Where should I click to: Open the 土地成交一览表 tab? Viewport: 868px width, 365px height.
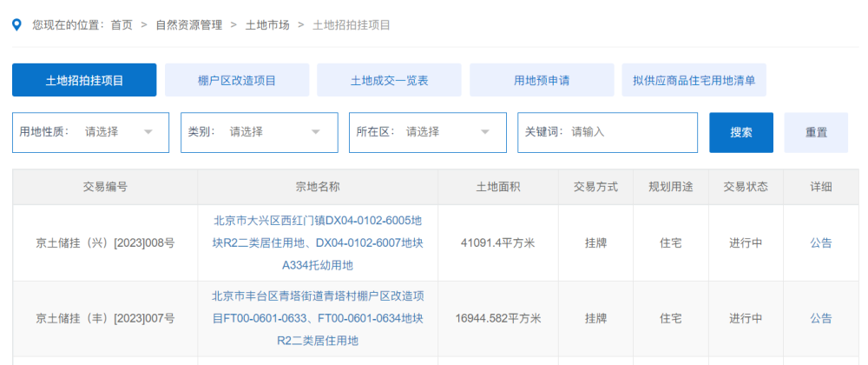click(389, 80)
